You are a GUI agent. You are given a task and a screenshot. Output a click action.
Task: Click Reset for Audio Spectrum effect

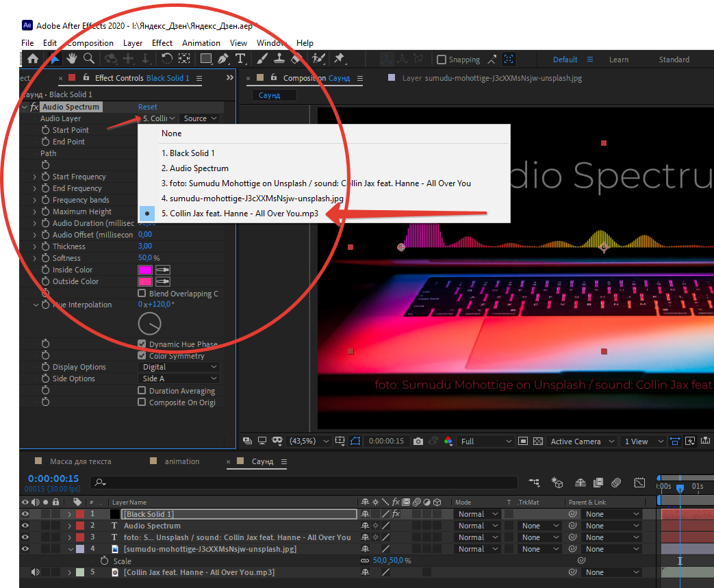(x=148, y=107)
